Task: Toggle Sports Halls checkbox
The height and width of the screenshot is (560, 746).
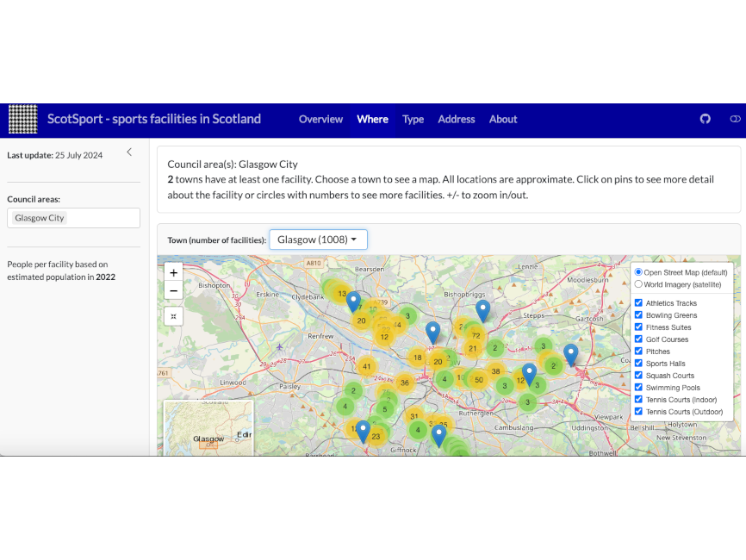Action: [x=638, y=363]
